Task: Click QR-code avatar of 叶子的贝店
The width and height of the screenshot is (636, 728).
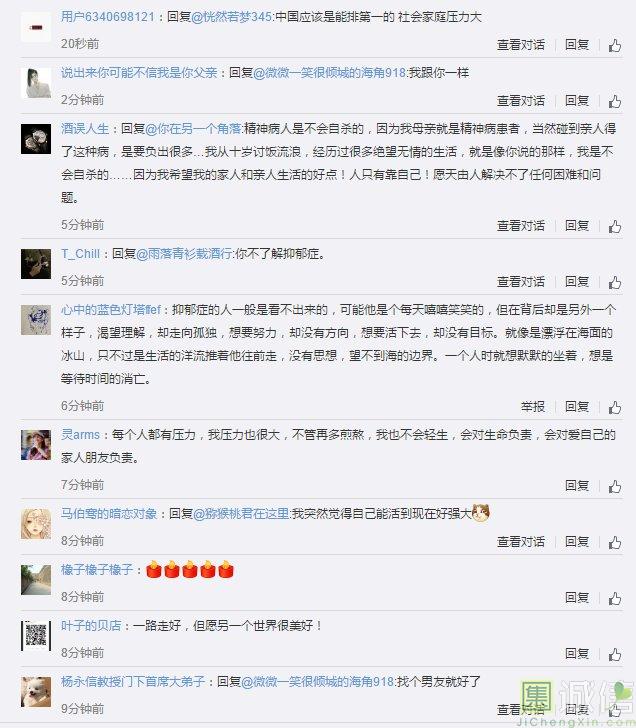Action: tap(36, 636)
